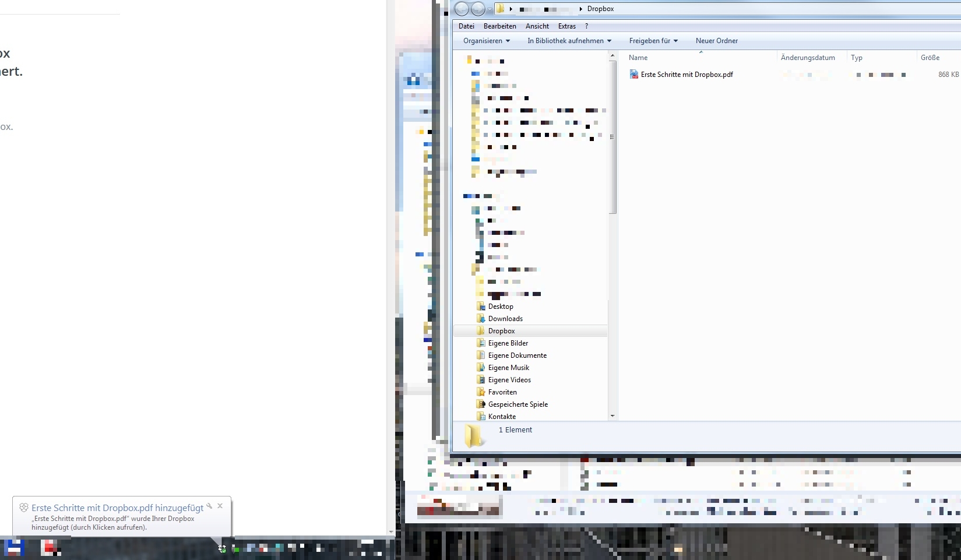Click the Dropbox tray icon in taskbar
This screenshot has height=560, width=961.
(x=222, y=548)
